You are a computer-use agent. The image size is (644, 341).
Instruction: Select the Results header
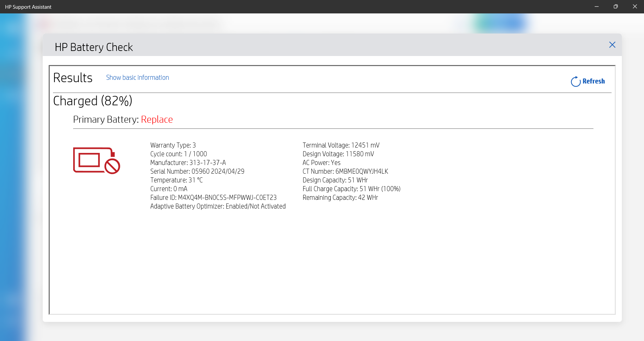[x=73, y=77]
